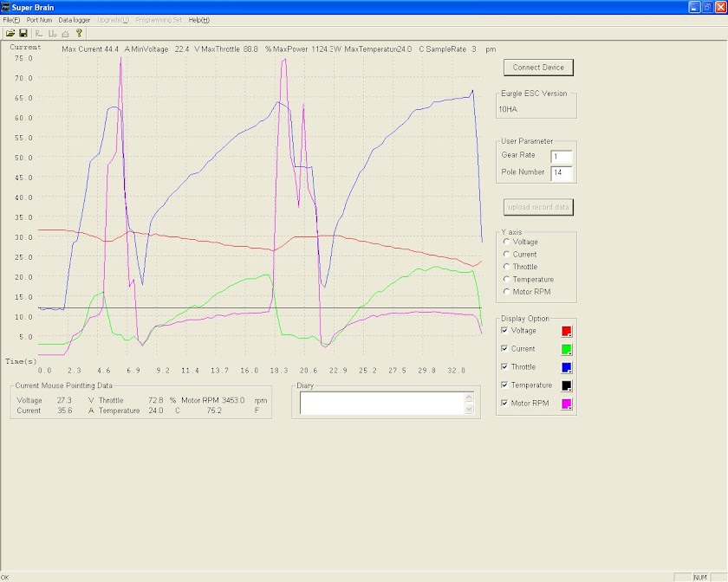Open the black Temperature color swatch
This screenshot has height=582, width=728.
coord(567,385)
